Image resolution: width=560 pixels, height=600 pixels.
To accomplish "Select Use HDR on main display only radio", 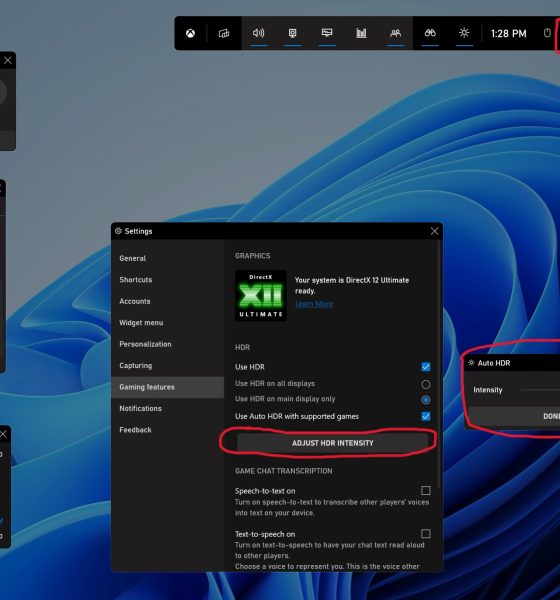I will coord(426,400).
